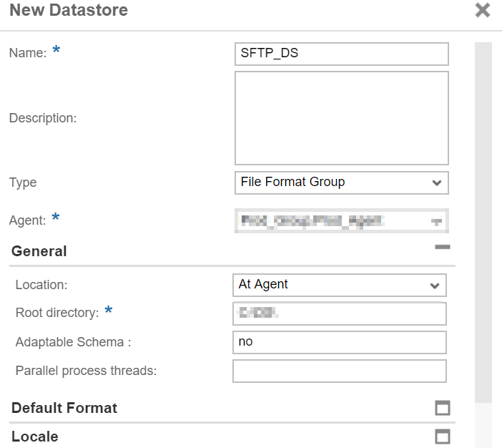Collapse the General section with minus icon
Viewport: 502px width, 448px height.
443,248
